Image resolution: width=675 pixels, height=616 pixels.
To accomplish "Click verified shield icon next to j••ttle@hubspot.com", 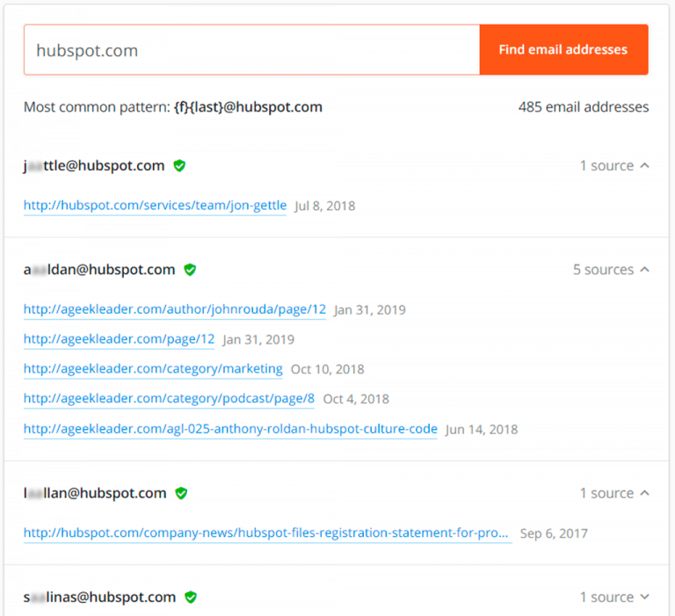I will (x=179, y=165).
